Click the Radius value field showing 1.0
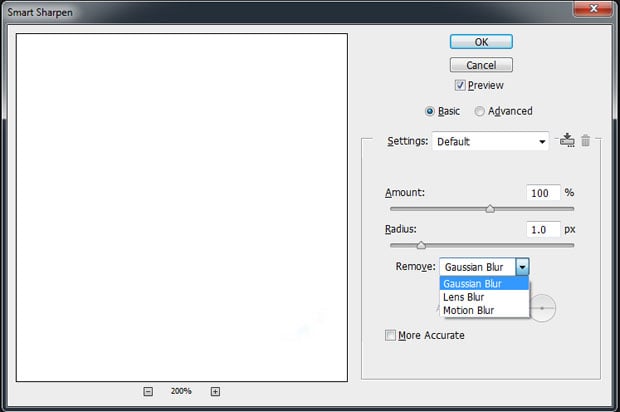 (543, 229)
